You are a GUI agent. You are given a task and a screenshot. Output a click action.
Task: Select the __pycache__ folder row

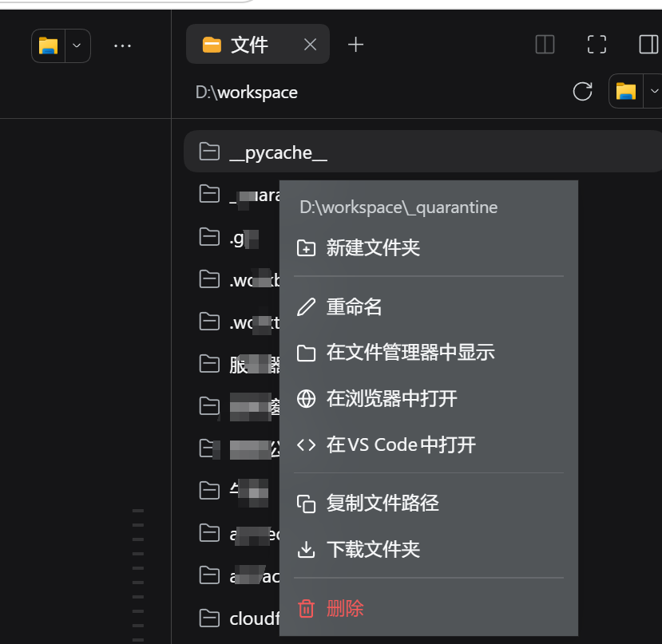click(422, 152)
